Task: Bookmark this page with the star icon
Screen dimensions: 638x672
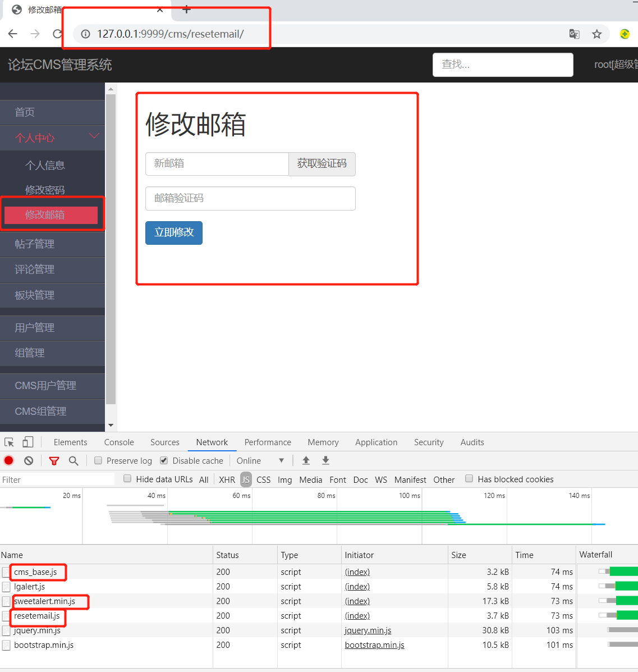Action: (596, 34)
